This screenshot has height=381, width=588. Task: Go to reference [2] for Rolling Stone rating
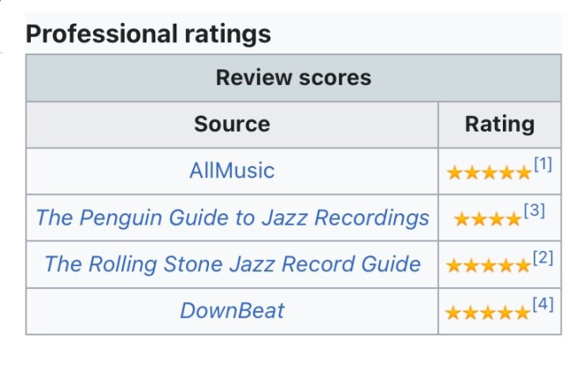point(543,257)
